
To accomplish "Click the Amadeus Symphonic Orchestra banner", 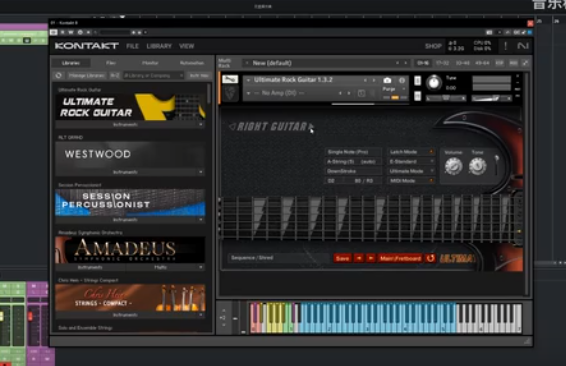I will click(130, 250).
